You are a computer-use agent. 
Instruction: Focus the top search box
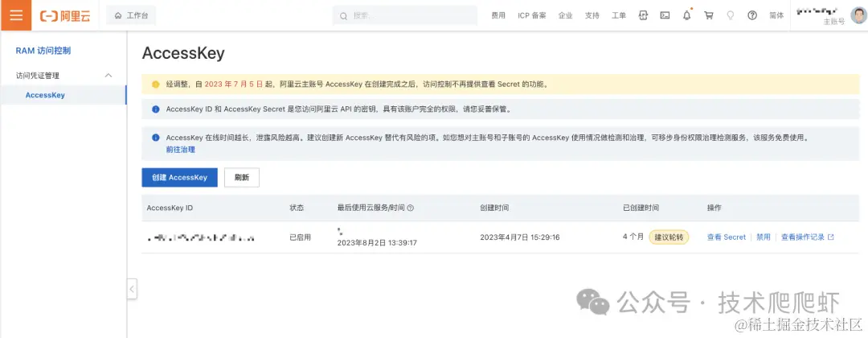[x=404, y=15]
